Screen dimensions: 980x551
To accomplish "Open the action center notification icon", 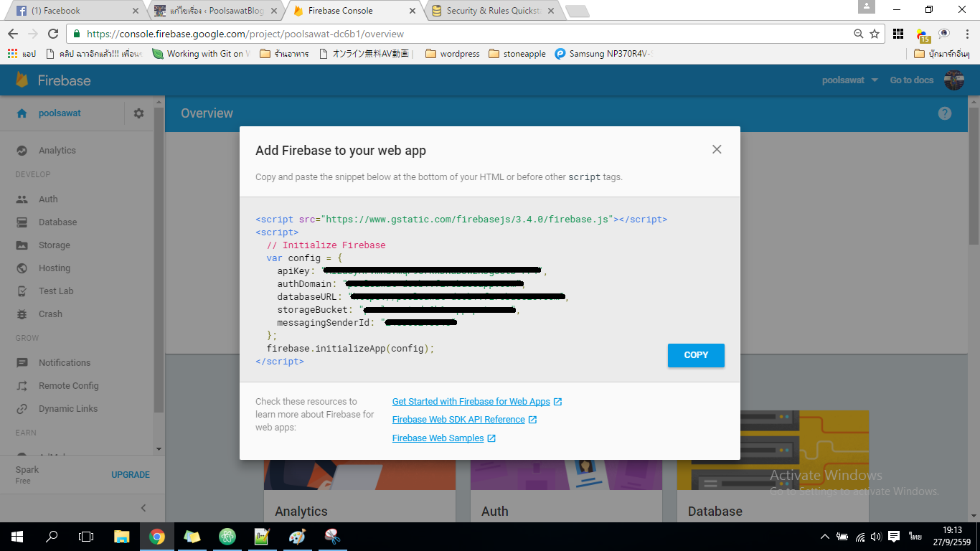I will tap(894, 537).
